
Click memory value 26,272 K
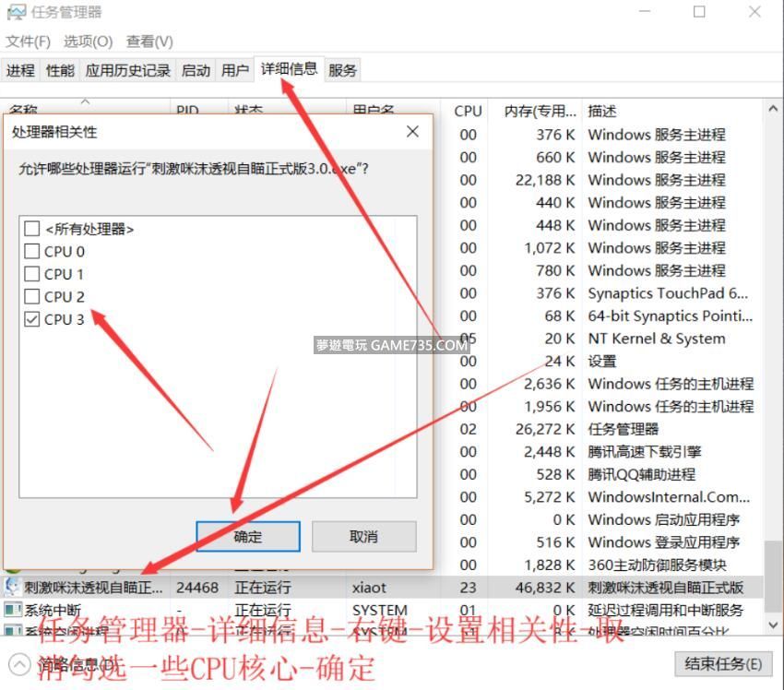click(x=545, y=429)
